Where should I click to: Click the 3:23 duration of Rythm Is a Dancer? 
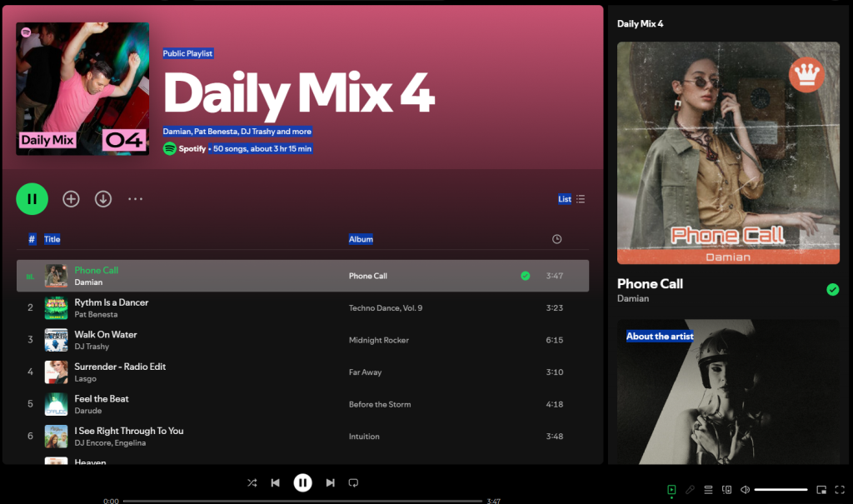click(554, 308)
